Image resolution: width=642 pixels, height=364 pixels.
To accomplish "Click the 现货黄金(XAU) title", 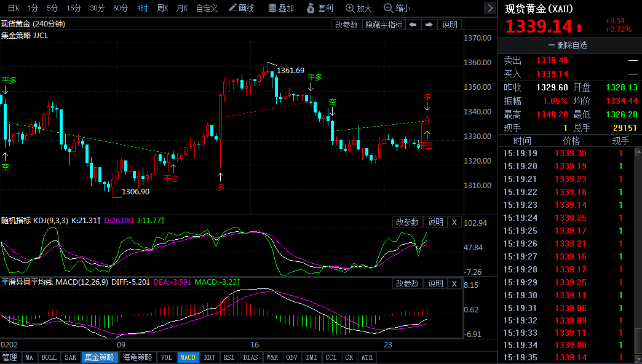I will [539, 9].
